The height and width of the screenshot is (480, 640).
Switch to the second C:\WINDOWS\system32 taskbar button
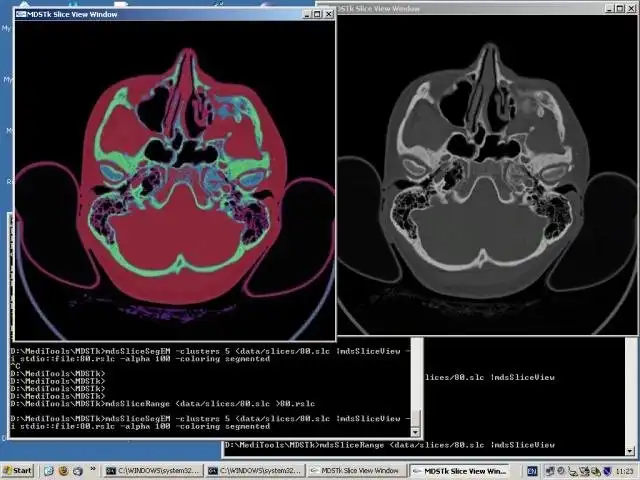[254, 471]
